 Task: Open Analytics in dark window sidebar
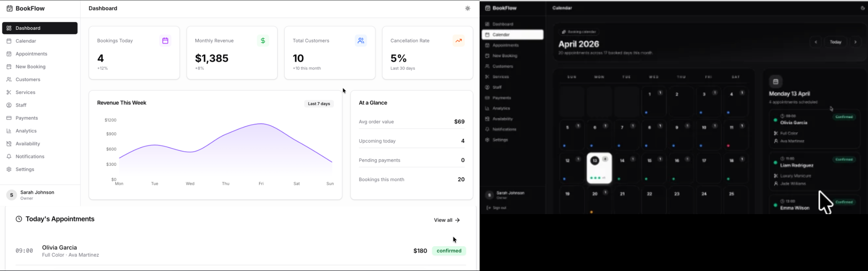[x=513, y=108]
